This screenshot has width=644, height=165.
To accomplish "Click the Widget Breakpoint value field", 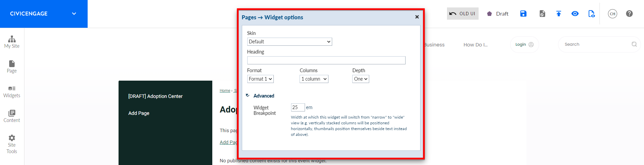I will (298, 107).
